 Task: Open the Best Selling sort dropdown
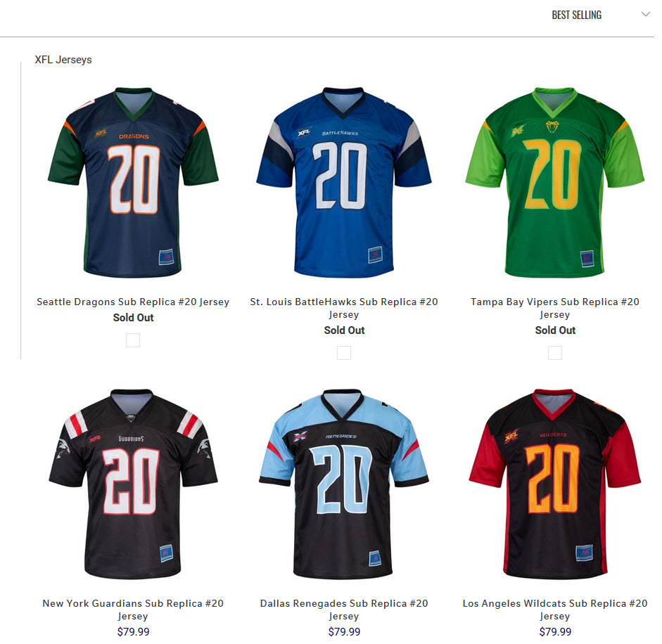[x=599, y=15]
